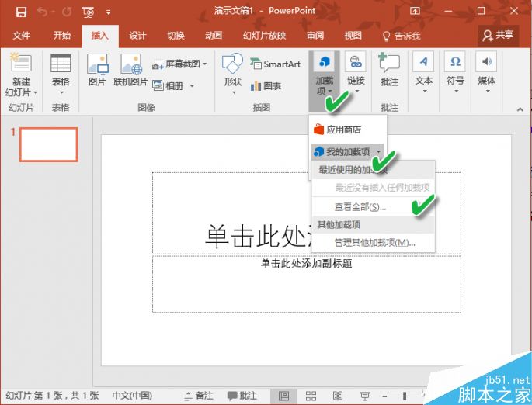Open the 媒体 (Media) dropdown
This screenshot has width=532, height=405.
tap(486, 72)
